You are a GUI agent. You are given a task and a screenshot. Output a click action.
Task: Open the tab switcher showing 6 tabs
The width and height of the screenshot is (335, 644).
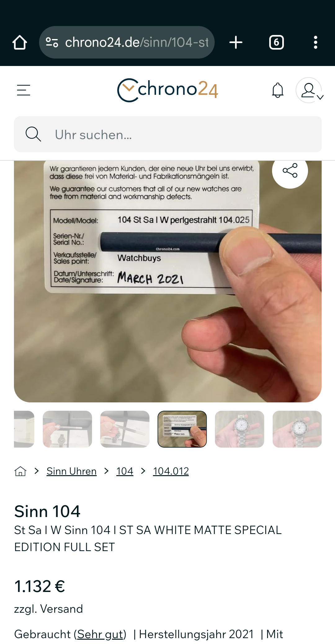276,42
